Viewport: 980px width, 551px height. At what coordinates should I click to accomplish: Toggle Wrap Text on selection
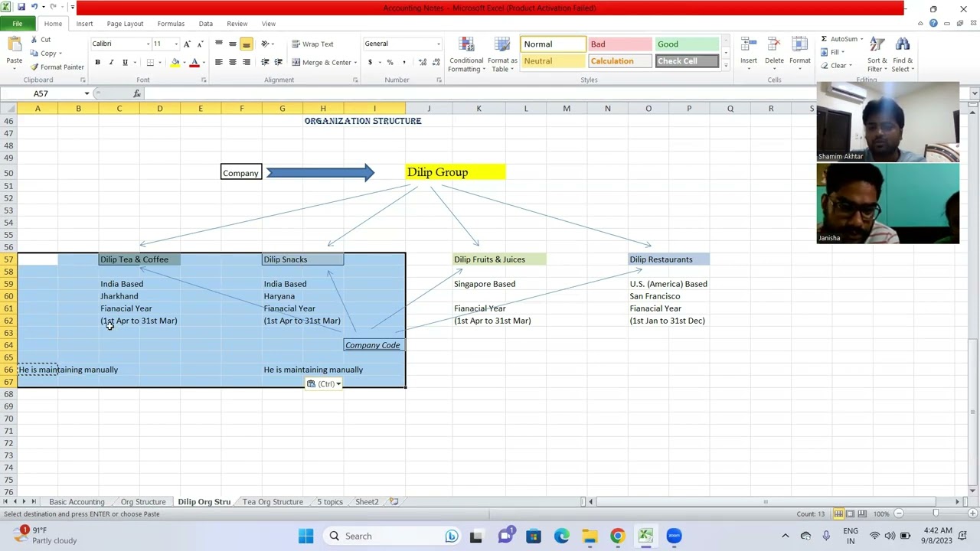click(312, 44)
